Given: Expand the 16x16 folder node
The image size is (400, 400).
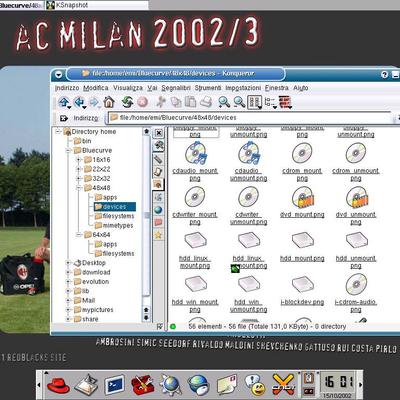Looking at the screenshot, I should [79, 160].
